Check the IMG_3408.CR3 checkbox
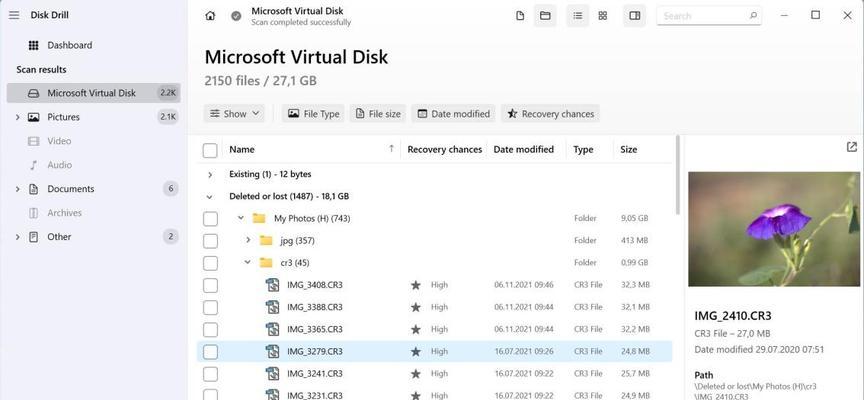The height and width of the screenshot is (400, 864). pyautogui.click(x=210, y=285)
